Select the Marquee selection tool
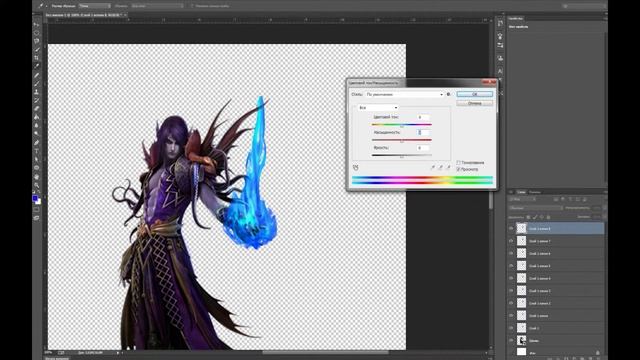 36,33
